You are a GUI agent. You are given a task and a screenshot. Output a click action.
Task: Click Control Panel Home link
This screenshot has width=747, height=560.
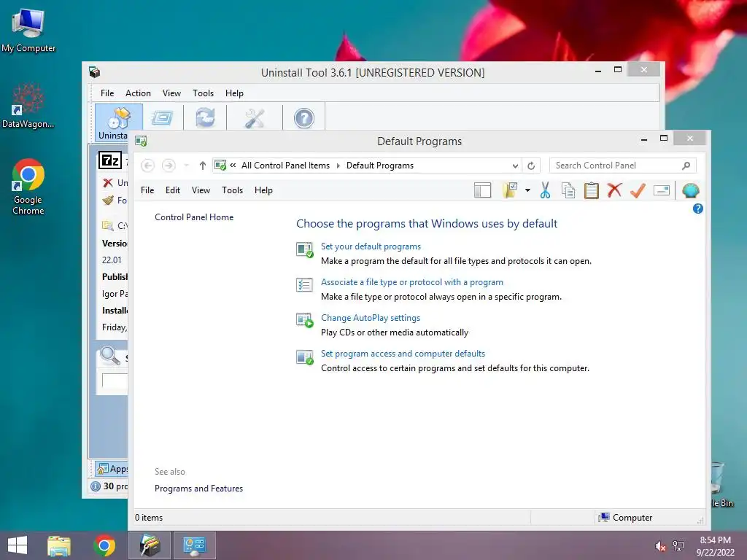[x=194, y=217]
